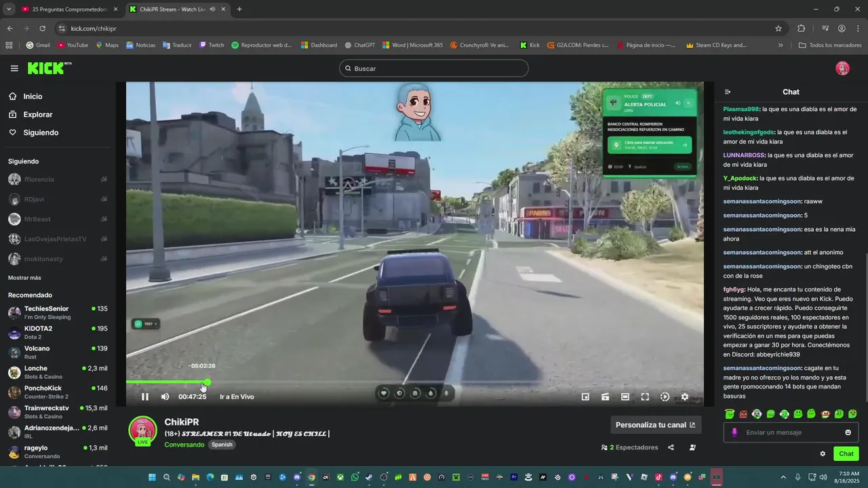Open the Trainwreckstv recommended channel

click(58, 412)
